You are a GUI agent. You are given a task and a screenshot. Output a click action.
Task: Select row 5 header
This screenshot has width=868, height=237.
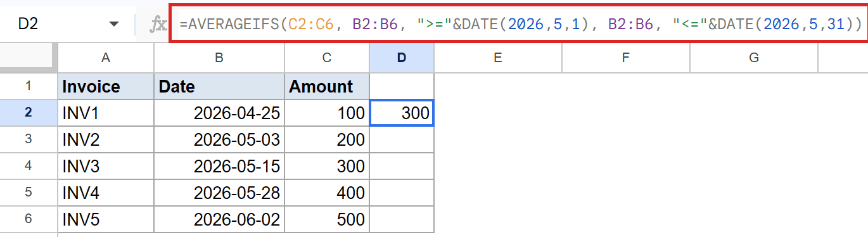[29, 193]
